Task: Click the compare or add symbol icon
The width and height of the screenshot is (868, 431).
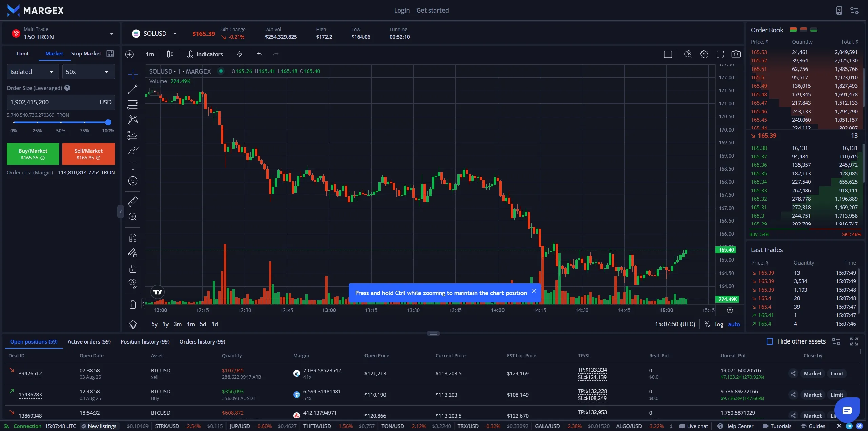Action: pos(130,54)
